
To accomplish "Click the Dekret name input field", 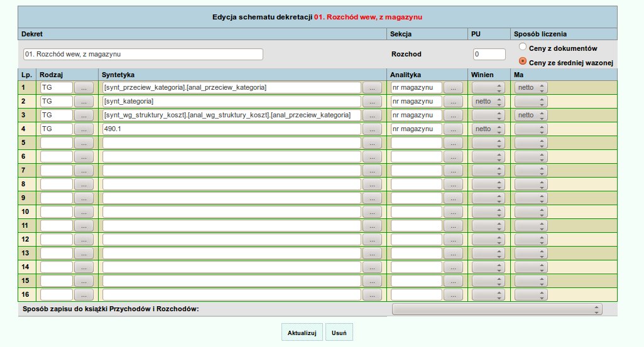I will [x=143, y=55].
